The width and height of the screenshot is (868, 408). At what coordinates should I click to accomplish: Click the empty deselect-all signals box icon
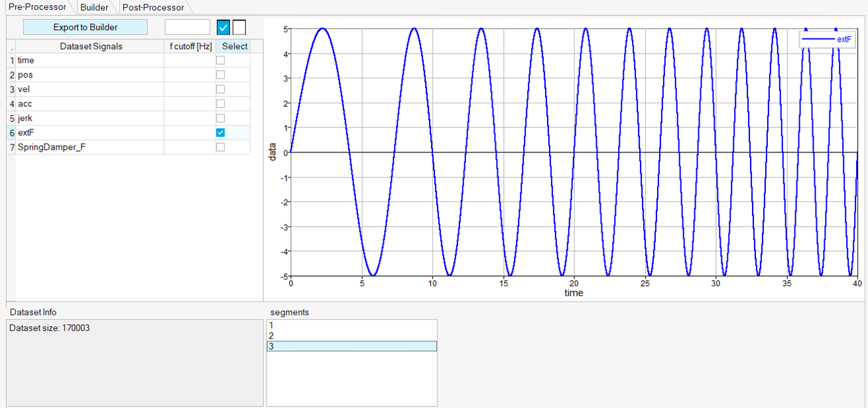[x=239, y=27]
